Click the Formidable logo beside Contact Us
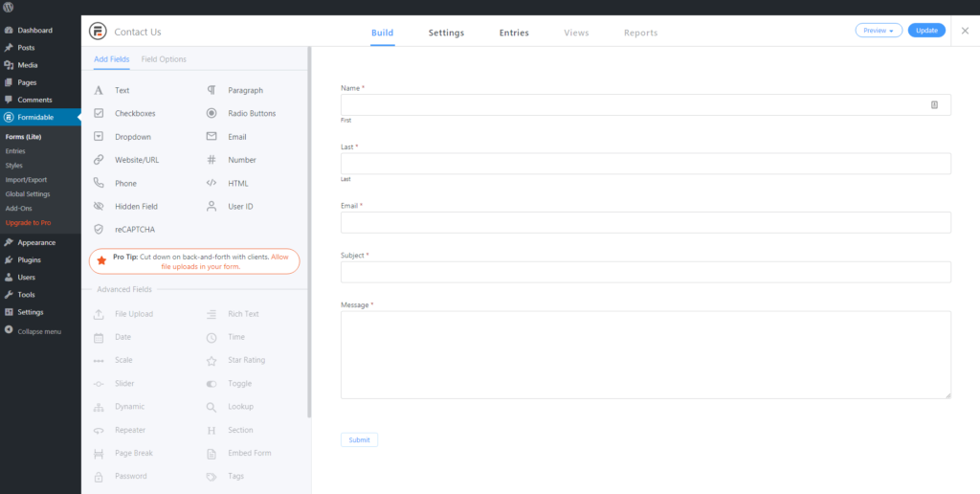This screenshot has height=494, width=980. point(98,32)
